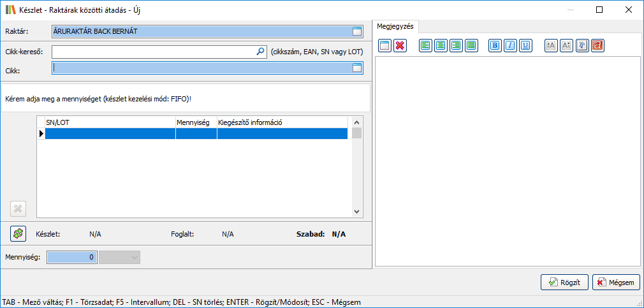Click into the Mennyiség quantity field

[73, 257]
